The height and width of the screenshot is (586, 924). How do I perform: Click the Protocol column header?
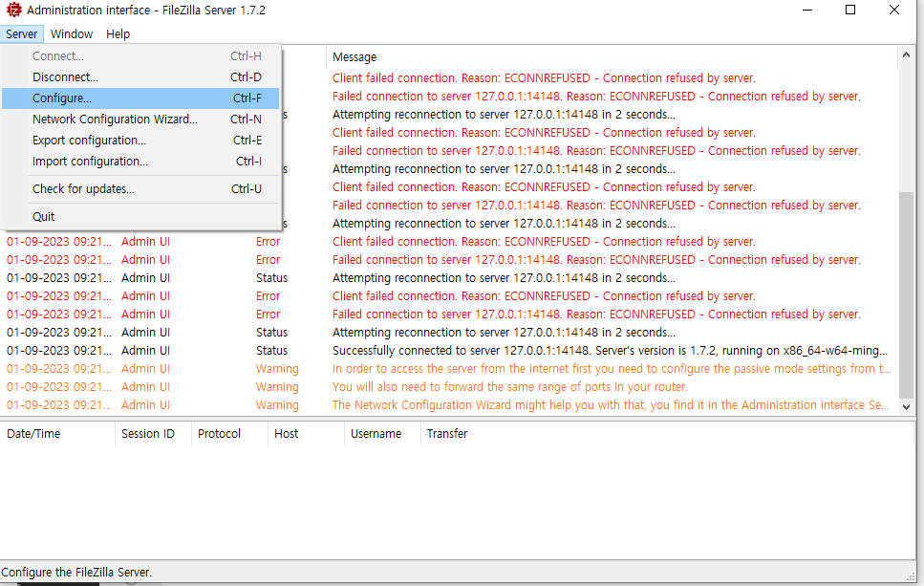tap(230, 434)
